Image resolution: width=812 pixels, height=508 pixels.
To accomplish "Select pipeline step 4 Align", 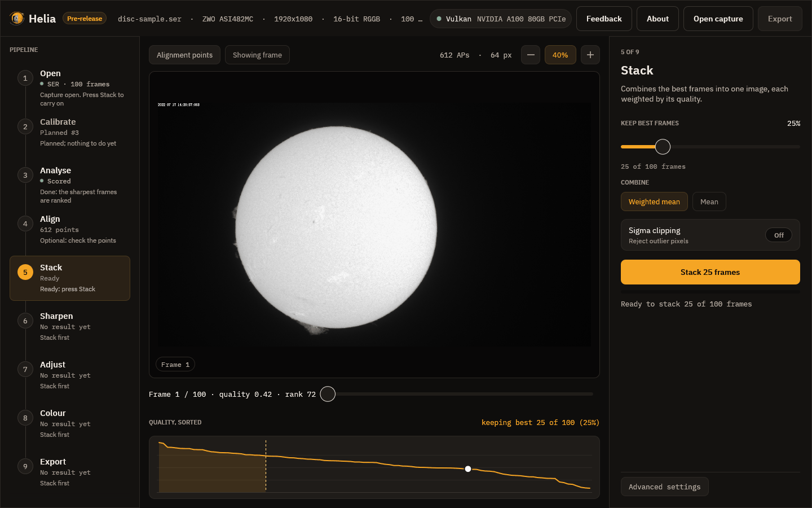I will (70, 230).
